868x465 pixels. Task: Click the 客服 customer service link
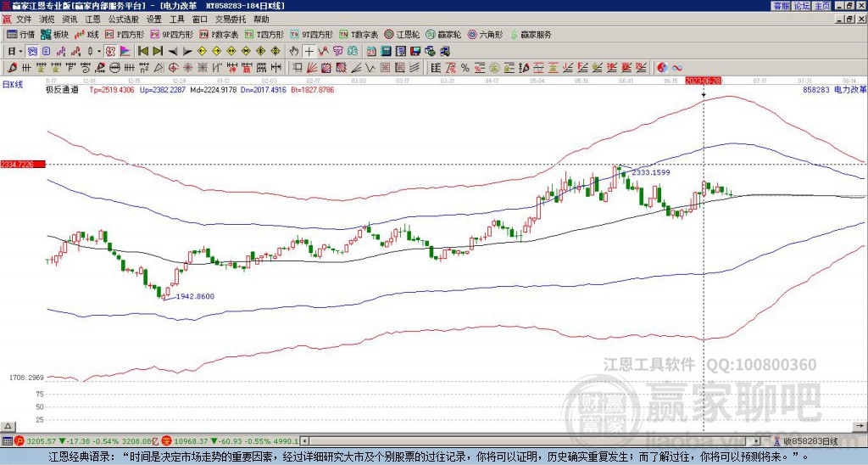point(781,5)
